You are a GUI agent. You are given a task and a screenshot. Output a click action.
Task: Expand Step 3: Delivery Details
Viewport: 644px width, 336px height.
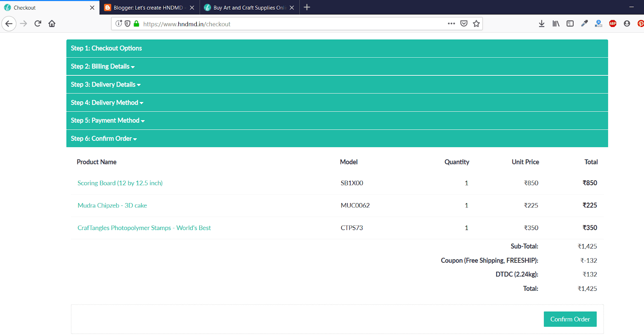click(337, 85)
